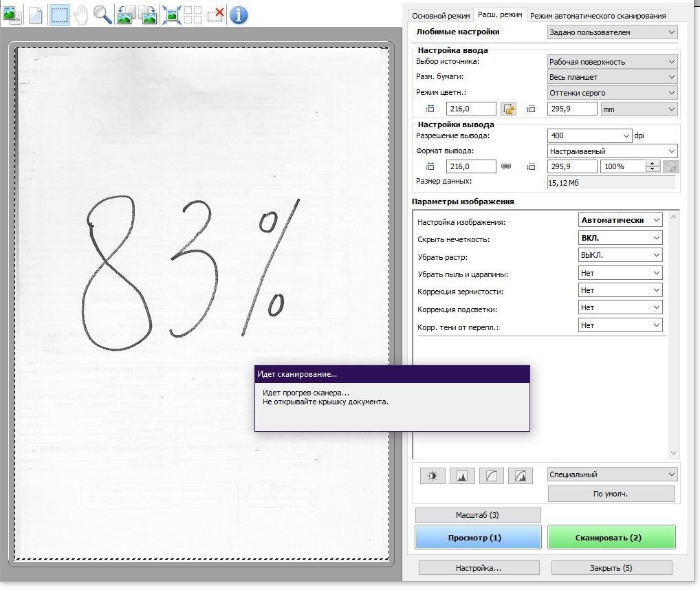Click the image parameters list scroll down arrow
This screenshot has height=590, width=700.
673,453
